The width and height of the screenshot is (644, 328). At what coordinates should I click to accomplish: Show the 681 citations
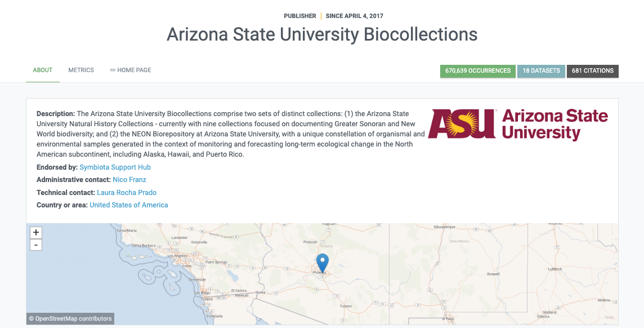[x=593, y=70]
